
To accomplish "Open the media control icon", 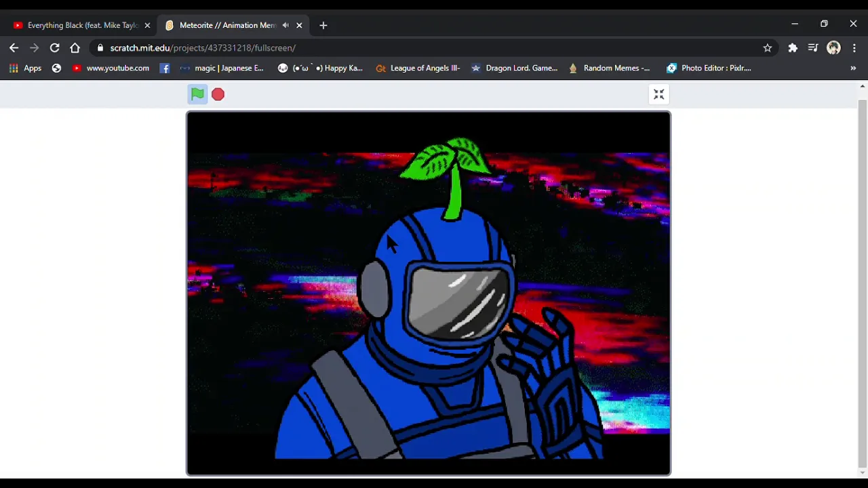I will click(813, 48).
